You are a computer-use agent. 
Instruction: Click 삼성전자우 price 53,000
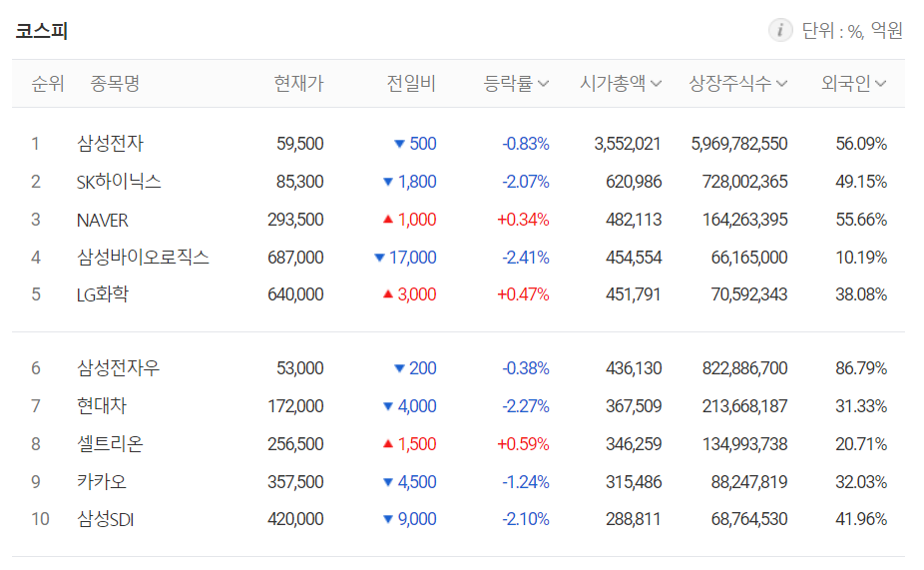300,367
